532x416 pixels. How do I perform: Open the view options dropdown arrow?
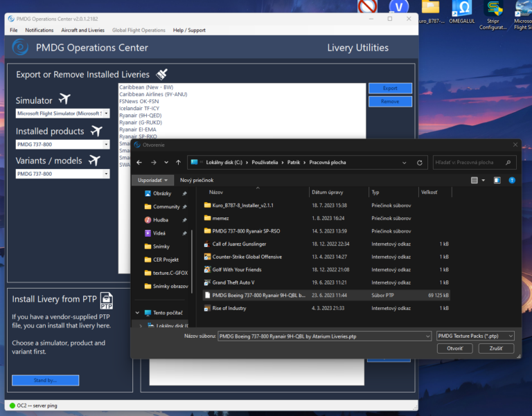[x=483, y=181]
